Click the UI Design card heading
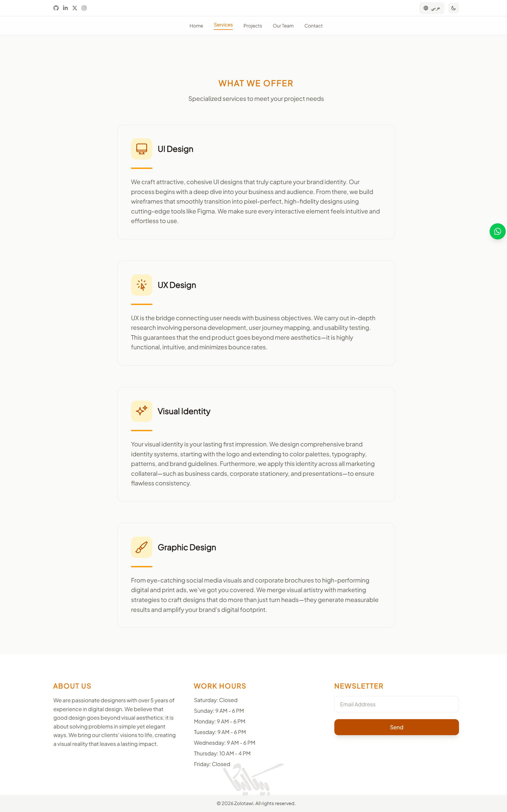Image resolution: width=507 pixels, height=812 pixels. pos(175,149)
